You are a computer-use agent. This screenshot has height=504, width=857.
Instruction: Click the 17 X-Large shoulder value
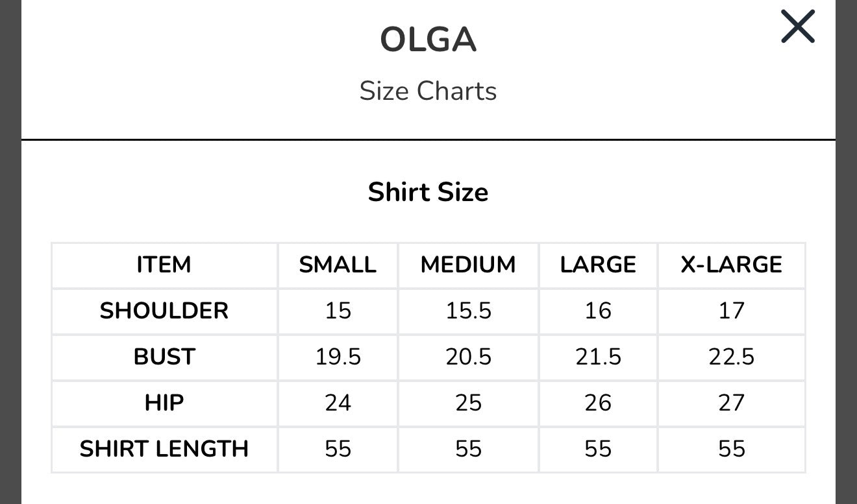(732, 311)
